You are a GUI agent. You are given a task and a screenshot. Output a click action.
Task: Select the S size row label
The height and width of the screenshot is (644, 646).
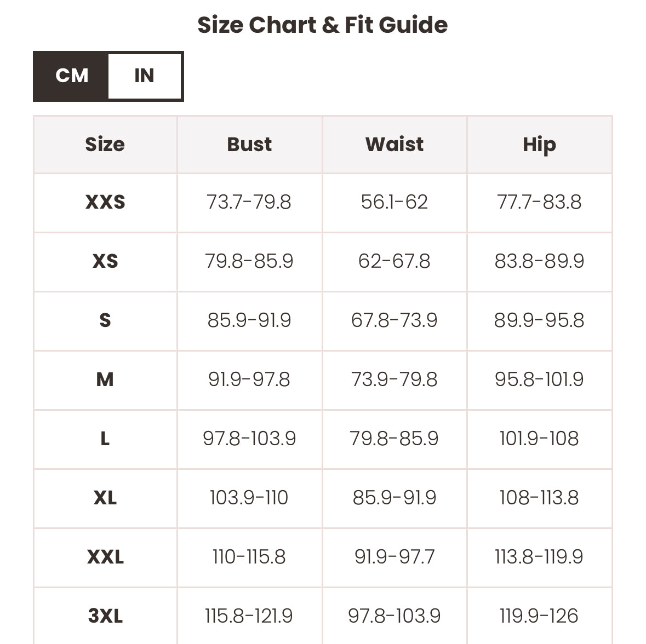coord(105,320)
